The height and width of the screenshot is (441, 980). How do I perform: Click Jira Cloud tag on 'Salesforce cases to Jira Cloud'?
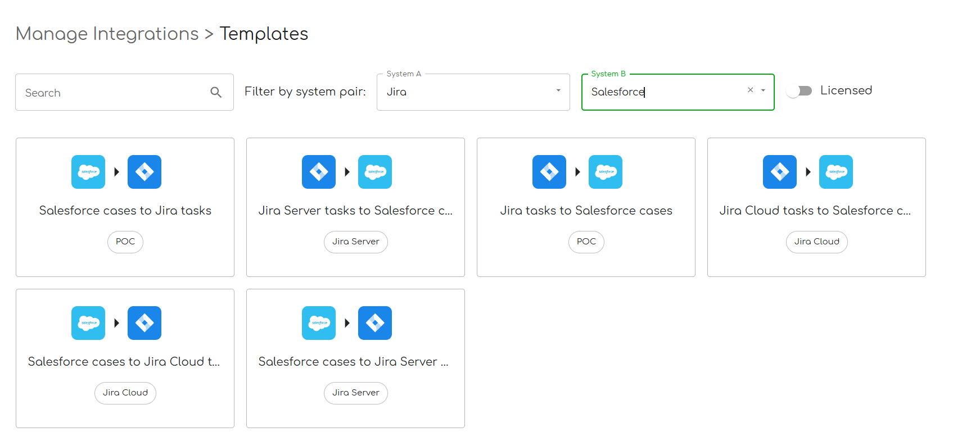[x=125, y=393]
